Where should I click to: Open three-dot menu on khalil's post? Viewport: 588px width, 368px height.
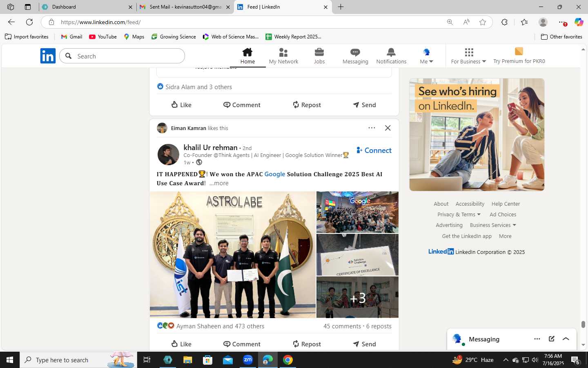372,128
